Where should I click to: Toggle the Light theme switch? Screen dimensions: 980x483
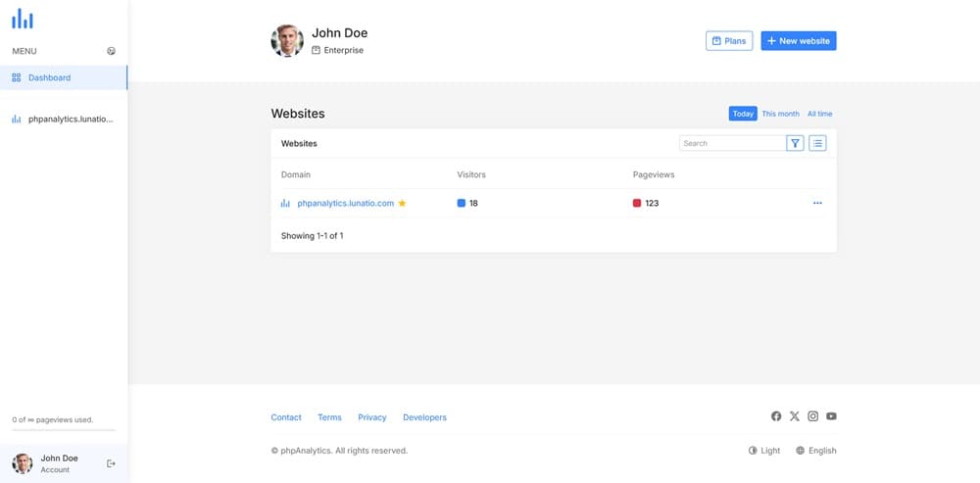[x=764, y=451]
